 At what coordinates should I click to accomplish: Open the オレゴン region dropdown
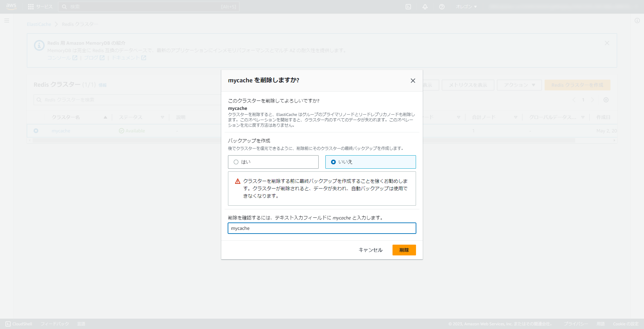tap(466, 6)
